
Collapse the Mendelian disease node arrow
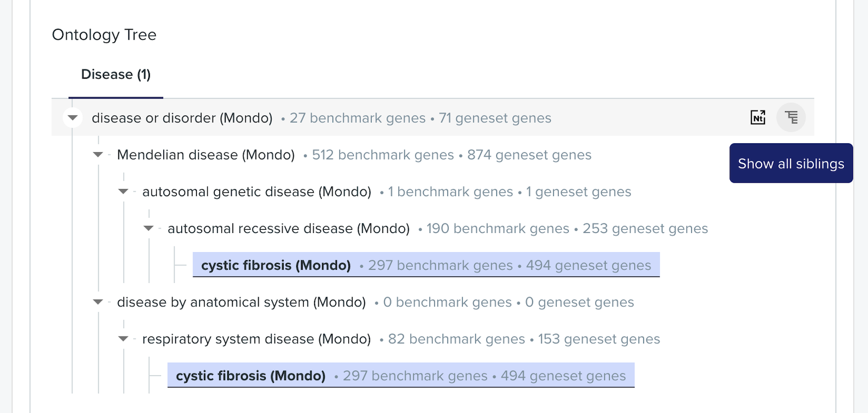(98, 155)
